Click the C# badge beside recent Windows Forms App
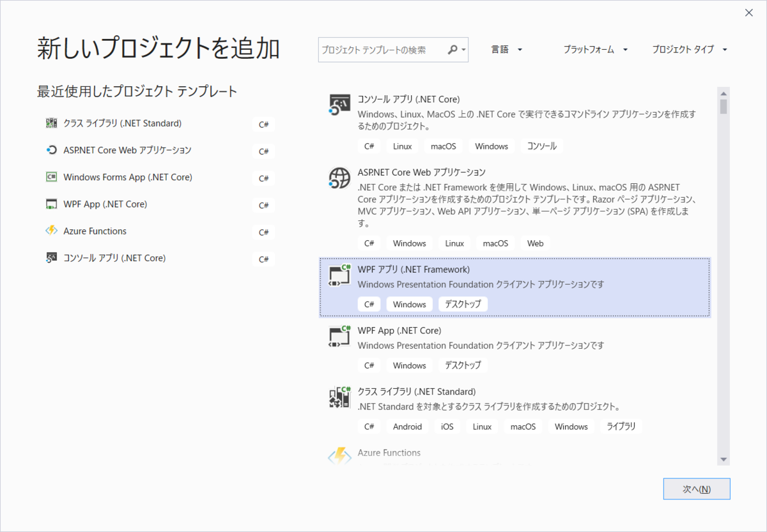 click(x=263, y=178)
